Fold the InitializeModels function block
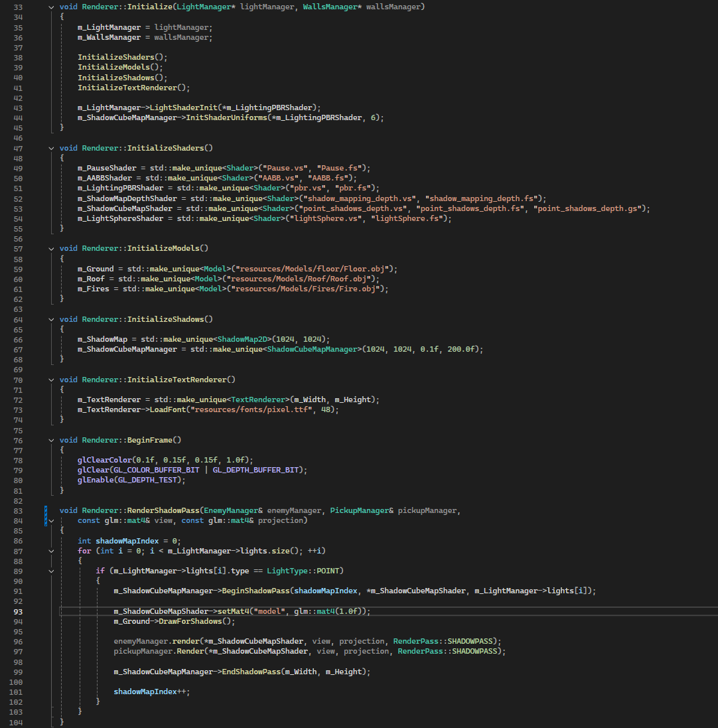Viewport: 718px width, 728px height. coord(52,248)
